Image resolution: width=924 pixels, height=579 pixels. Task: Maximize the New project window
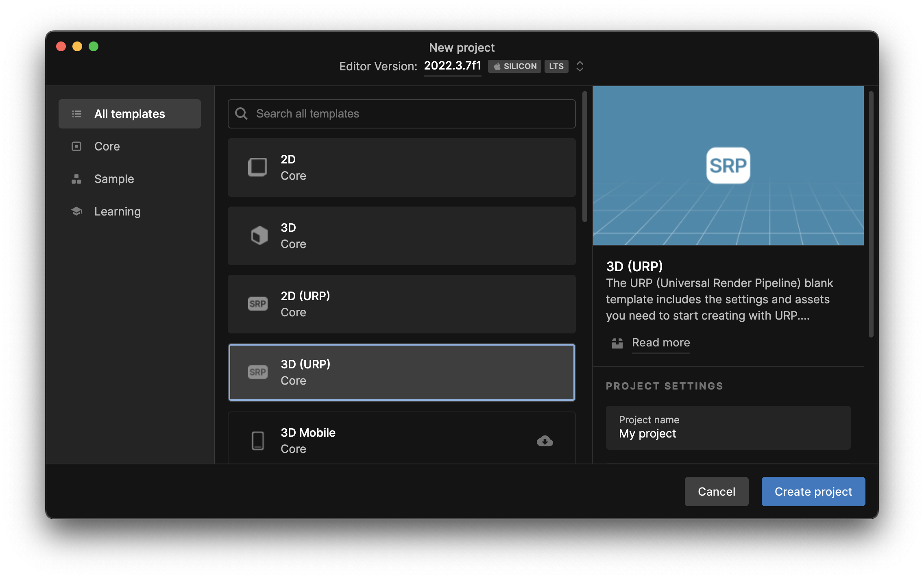coord(94,46)
